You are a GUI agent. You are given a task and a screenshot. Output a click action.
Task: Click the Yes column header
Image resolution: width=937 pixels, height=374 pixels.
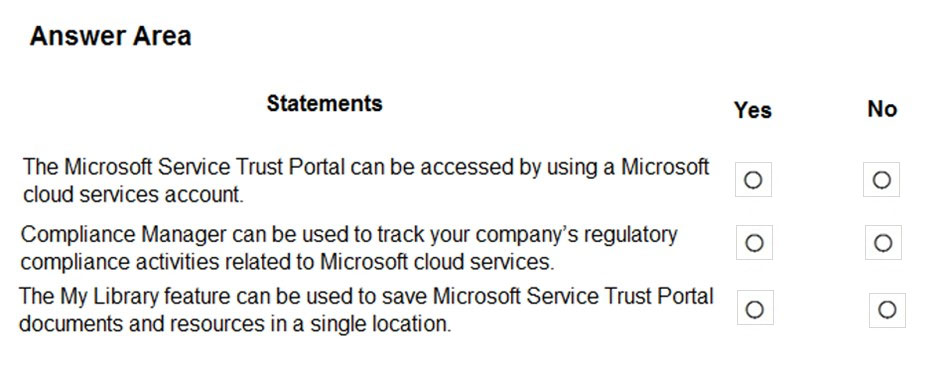tap(753, 110)
